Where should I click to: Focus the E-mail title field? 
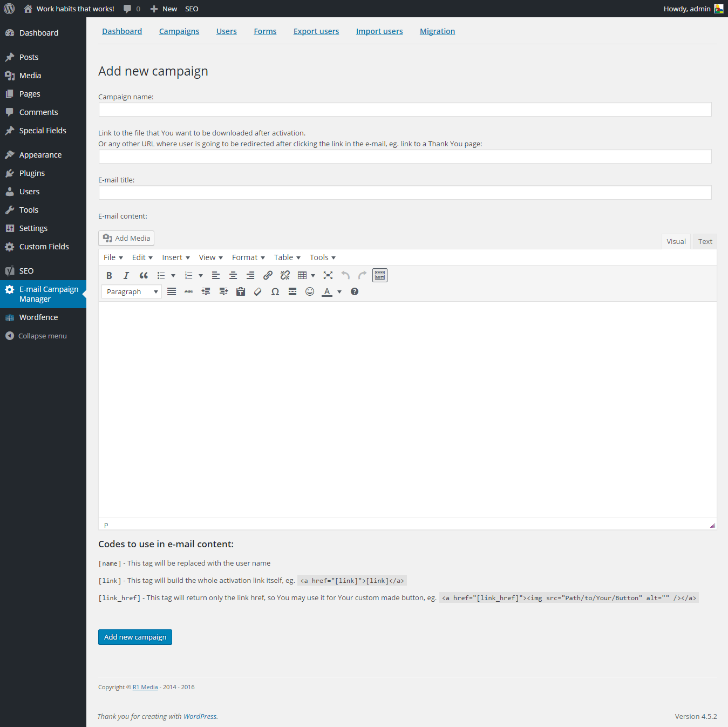coord(405,193)
